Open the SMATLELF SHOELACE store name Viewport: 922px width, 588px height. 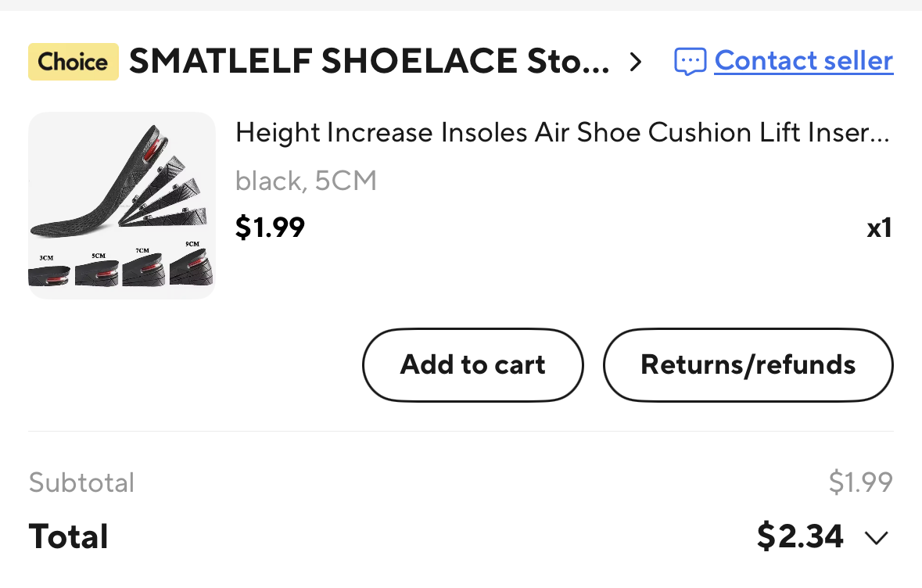click(x=369, y=61)
